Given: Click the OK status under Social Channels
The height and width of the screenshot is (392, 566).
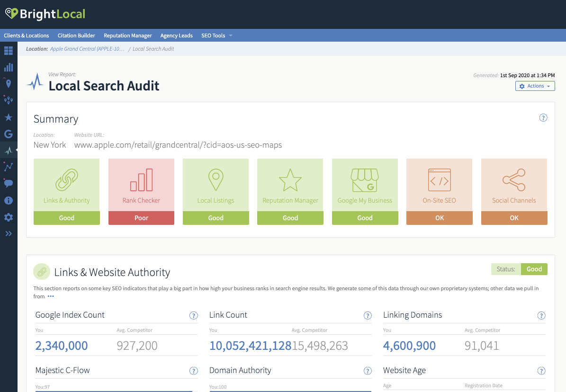Looking at the screenshot, I should 514,218.
